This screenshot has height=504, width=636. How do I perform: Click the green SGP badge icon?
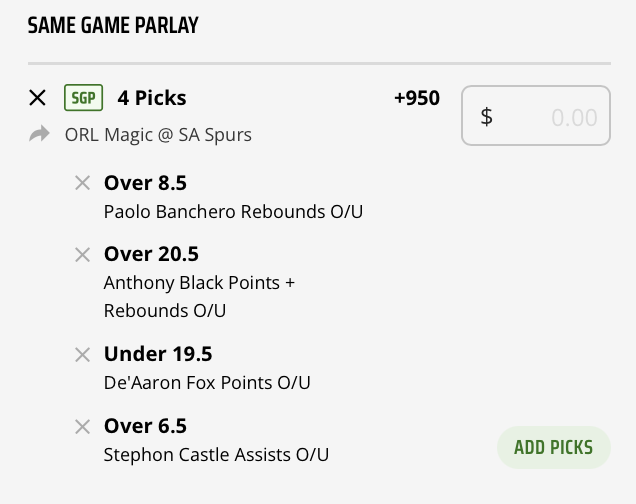[x=83, y=98]
